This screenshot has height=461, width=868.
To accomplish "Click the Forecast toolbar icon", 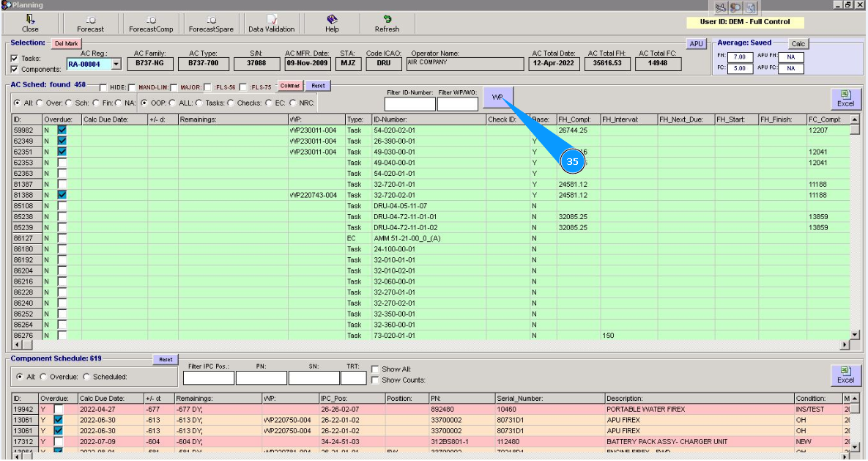I will 90,23.
